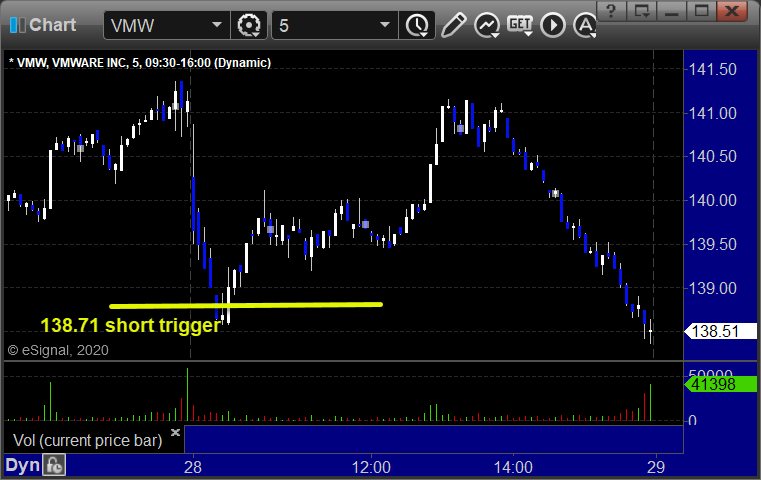
Task: Click the 141.50 price axis label
Action: point(713,69)
